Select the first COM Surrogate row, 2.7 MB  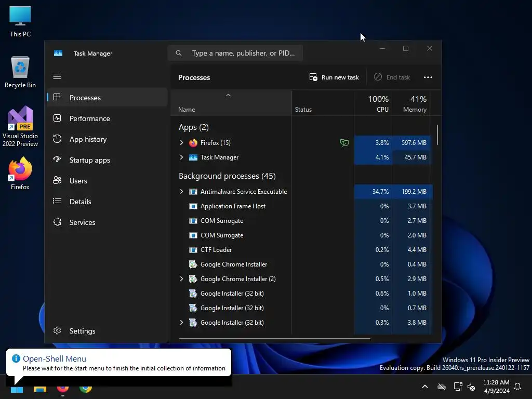(302, 221)
